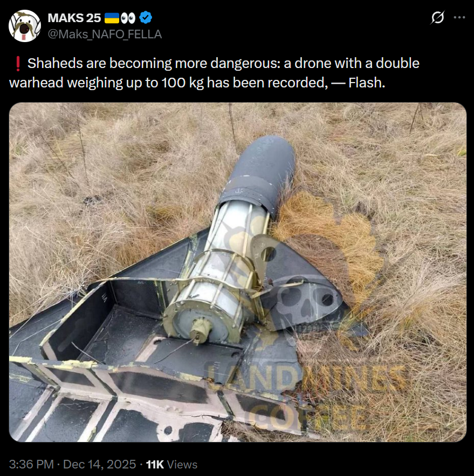Screen dimensions: 474x476
Task: Select the tweet text about Shaheds
Action: click(x=215, y=73)
